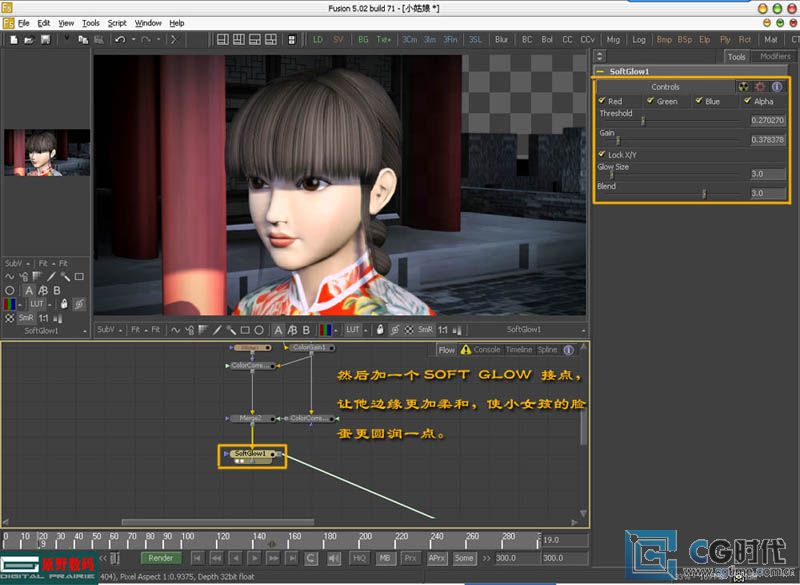The height and width of the screenshot is (585, 800).
Task: Click the Gain slider handle
Action: click(618, 140)
